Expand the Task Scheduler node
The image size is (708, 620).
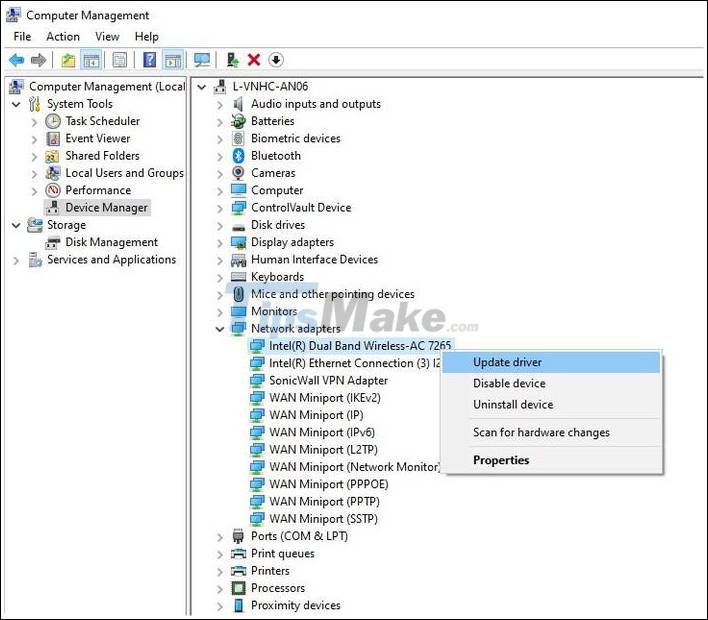click(34, 122)
